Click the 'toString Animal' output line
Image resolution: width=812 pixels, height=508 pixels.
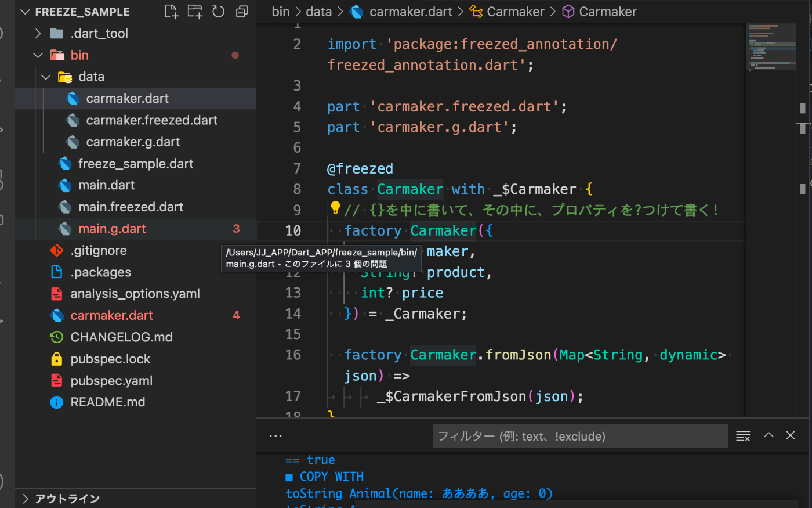[x=419, y=493]
